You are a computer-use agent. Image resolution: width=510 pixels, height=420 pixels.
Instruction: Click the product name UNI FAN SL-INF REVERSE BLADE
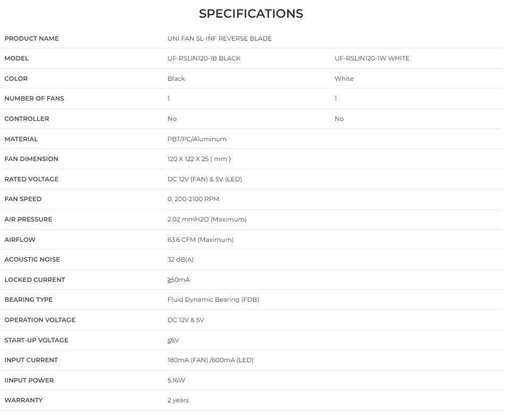tap(219, 38)
